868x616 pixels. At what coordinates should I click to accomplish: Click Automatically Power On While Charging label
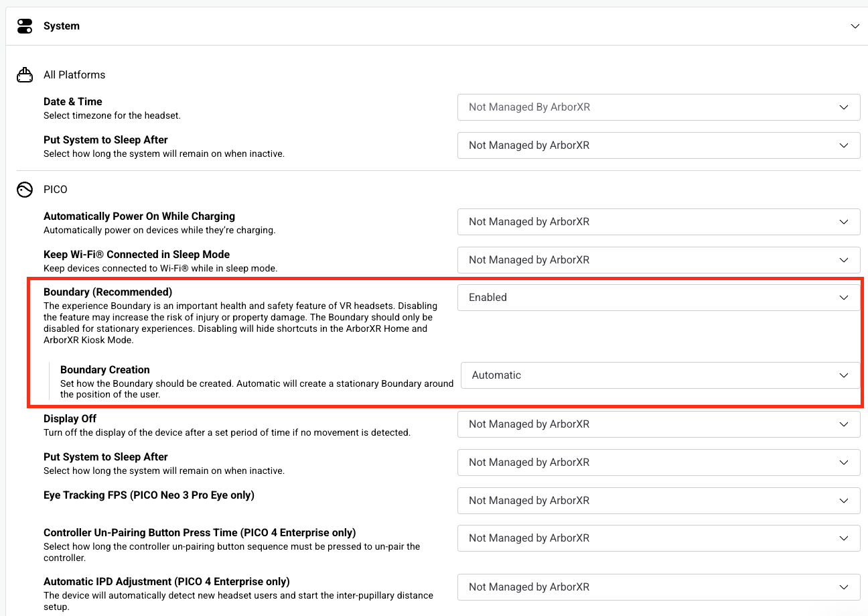click(x=139, y=217)
